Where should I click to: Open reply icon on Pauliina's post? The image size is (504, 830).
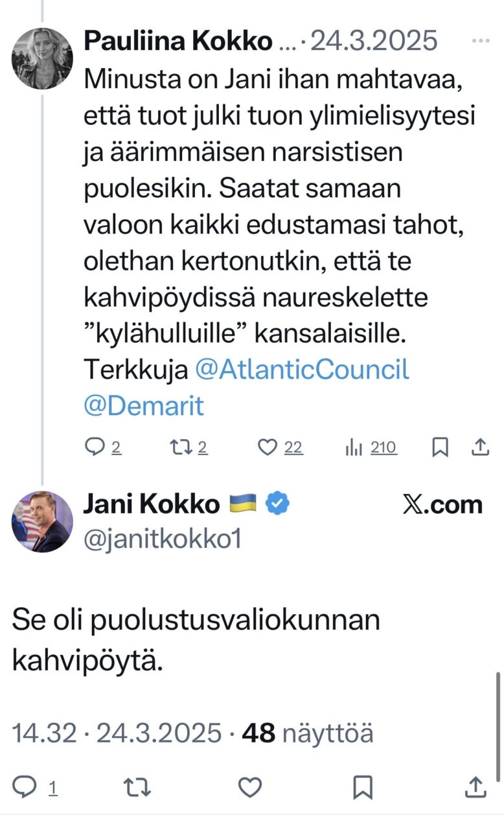point(96,447)
